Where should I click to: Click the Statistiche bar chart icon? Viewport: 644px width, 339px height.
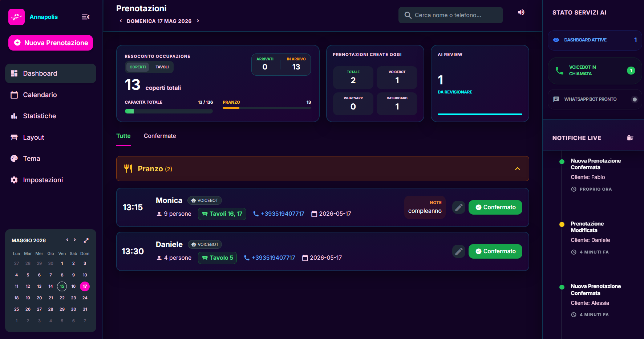point(14,116)
